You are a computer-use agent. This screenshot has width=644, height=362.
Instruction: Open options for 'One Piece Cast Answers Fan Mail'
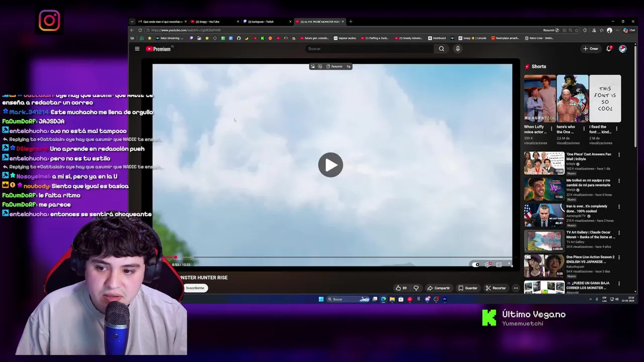(x=619, y=155)
